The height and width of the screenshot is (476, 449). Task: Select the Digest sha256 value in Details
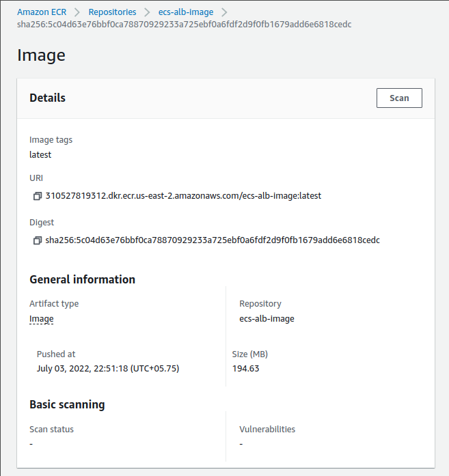pos(213,240)
